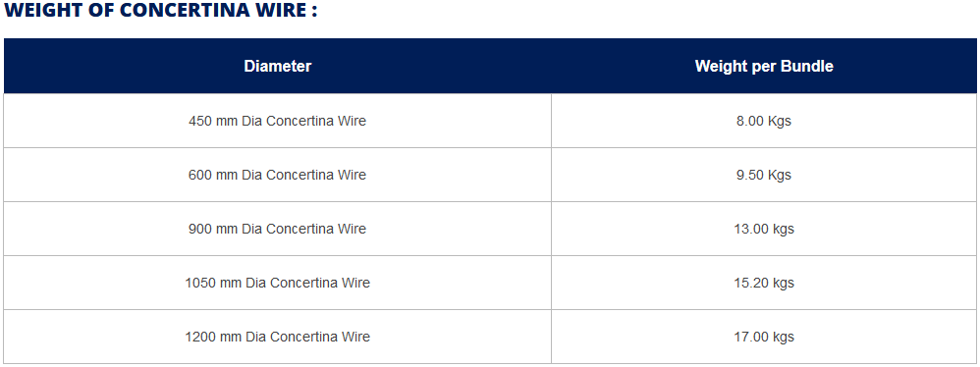Viewport: 980px width, 367px height.
Task: Click "600 mm" text in the second row
Action: click(x=213, y=175)
